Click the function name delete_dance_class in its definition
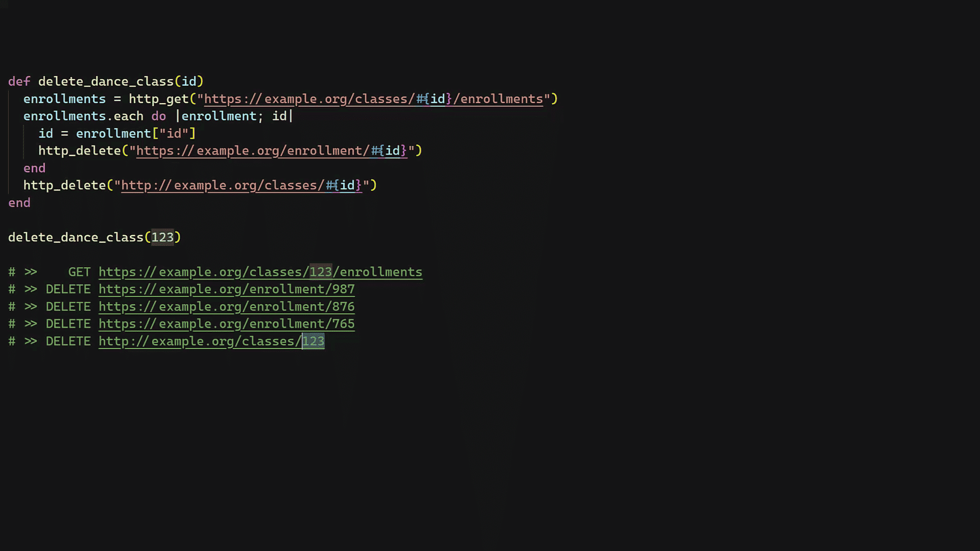The width and height of the screenshot is (980, 551). (x=105, y=81)
